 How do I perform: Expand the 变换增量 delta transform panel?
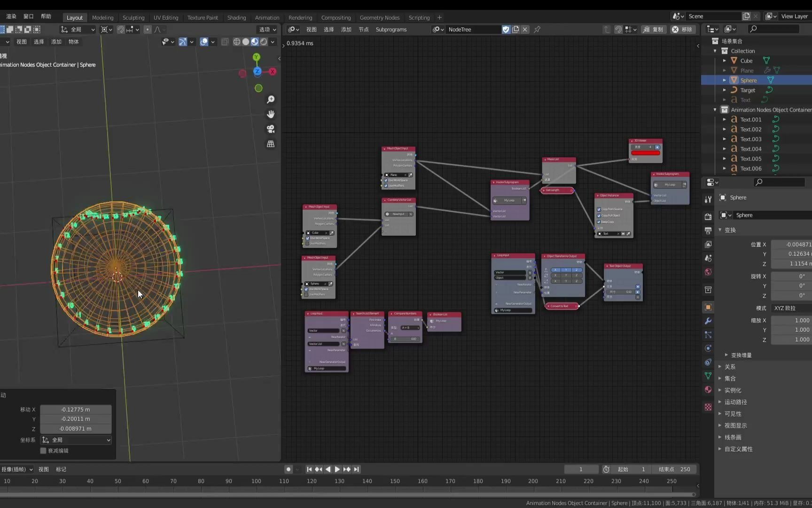pos(726,355)
